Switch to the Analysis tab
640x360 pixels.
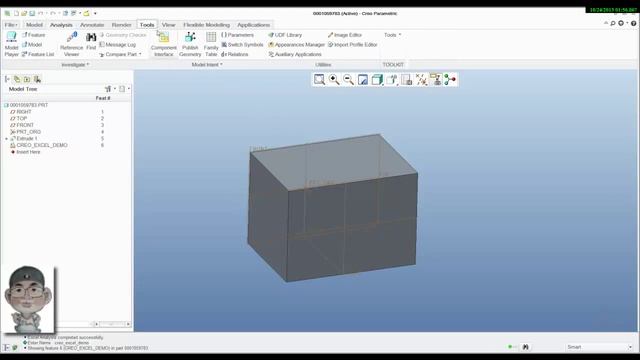(x=61, y=25)
